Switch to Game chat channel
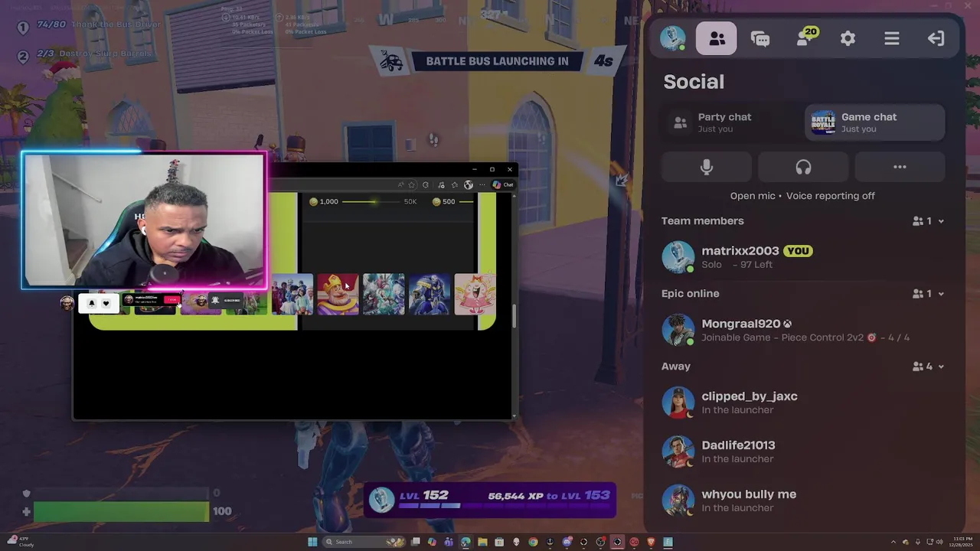 tap(874, 122)
